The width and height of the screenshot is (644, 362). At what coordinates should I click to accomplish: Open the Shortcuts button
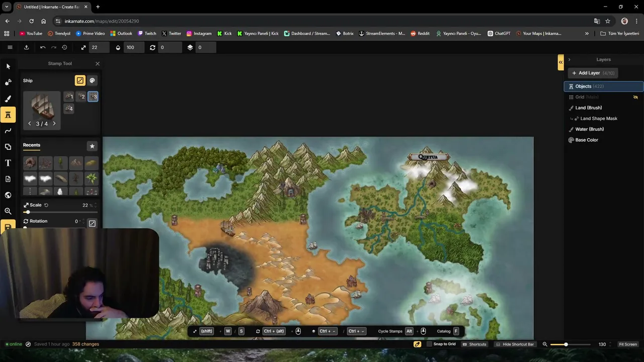474,344
